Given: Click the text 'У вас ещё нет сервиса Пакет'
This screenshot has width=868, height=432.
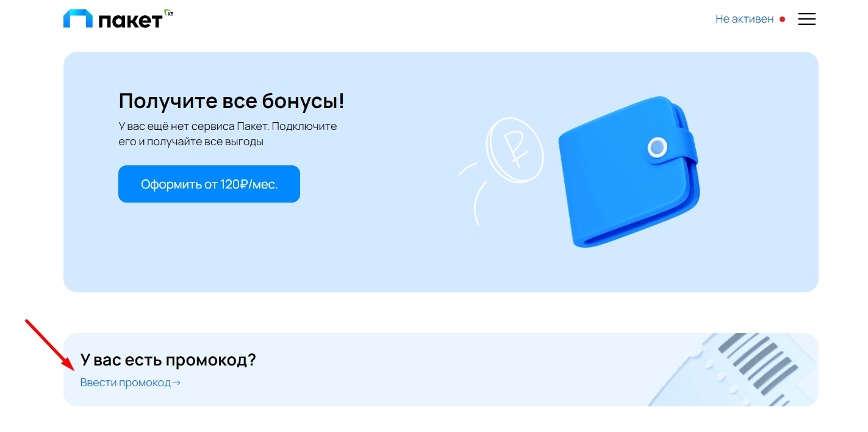Looking at the screenshot, I should (x=193, y=126).
